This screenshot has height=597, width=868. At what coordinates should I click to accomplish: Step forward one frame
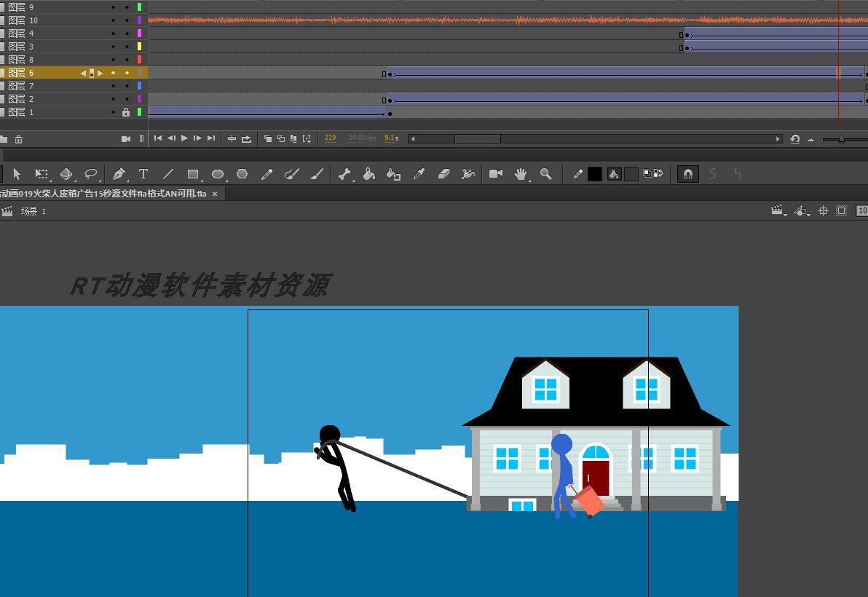[197, 138]
